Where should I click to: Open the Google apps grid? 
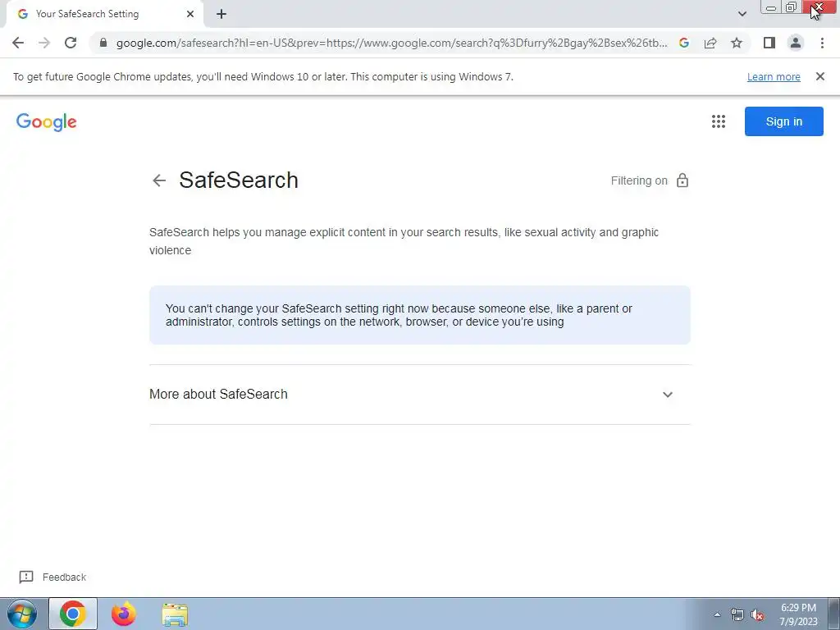pyautogui.click(x=719, y=121)
